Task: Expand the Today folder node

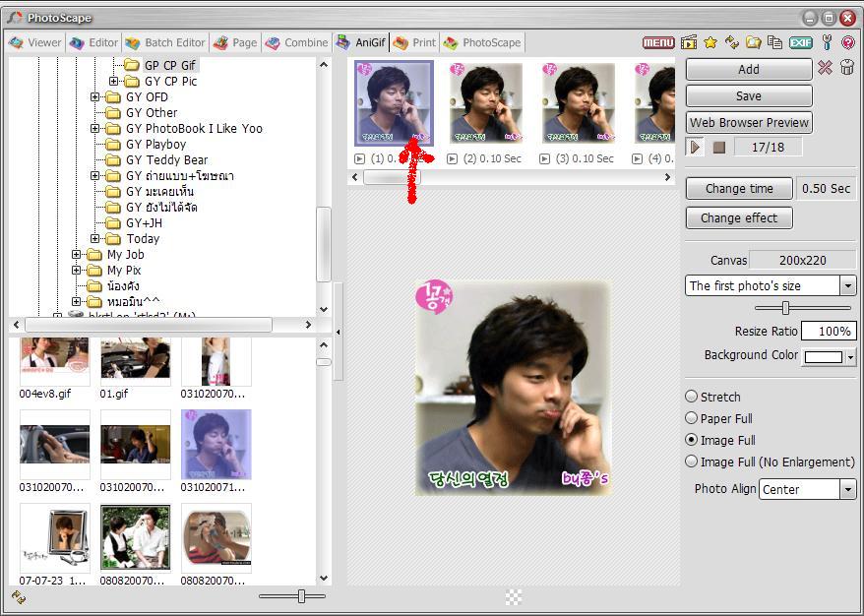Action: 94,238
